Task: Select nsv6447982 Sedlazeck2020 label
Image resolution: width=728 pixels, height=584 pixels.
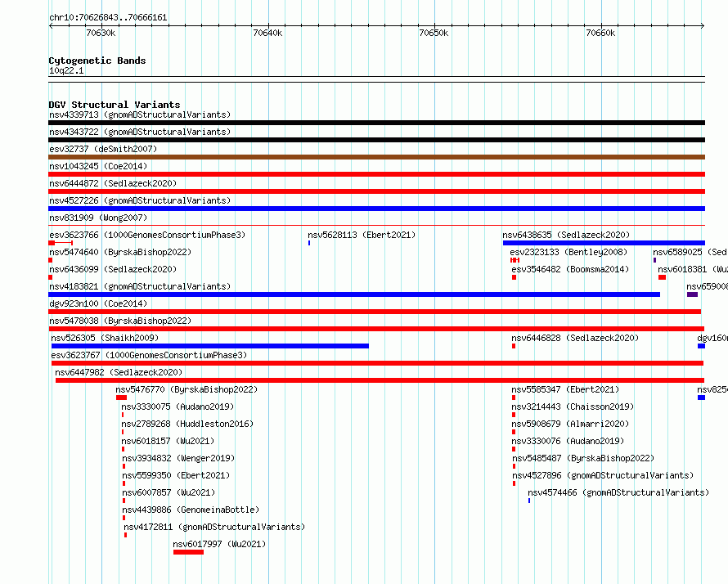Action: click(119, 372)
